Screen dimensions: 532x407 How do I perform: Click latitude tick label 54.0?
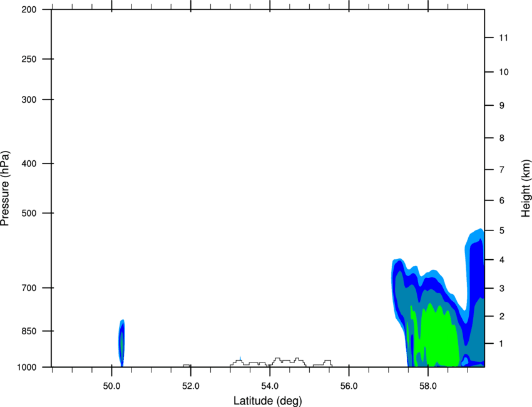click(x=270, y=386)
